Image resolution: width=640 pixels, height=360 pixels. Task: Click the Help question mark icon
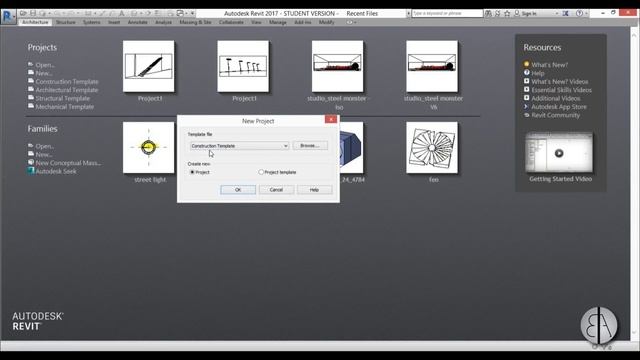(x=579, y=13)
